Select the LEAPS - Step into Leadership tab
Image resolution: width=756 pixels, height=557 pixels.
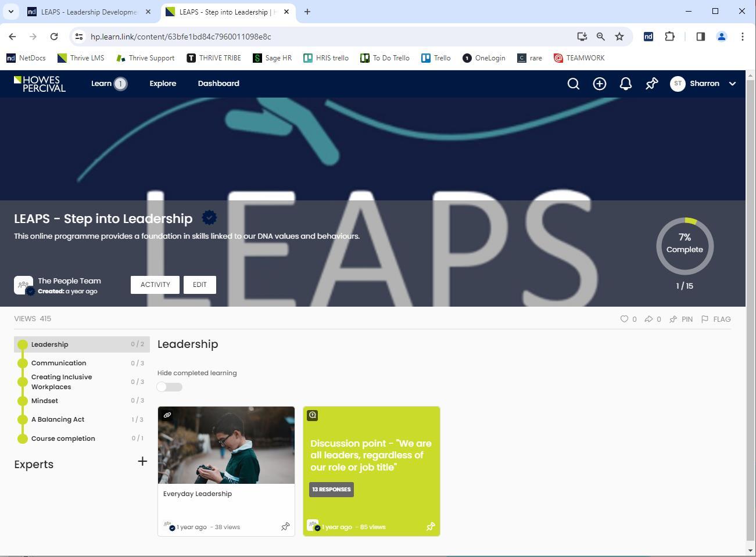tap(228, 12)
